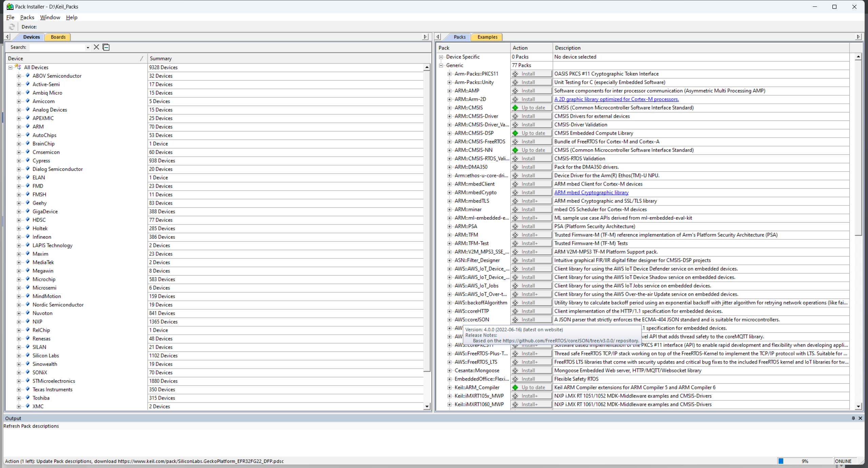Select the Packs tab
Screen dimensions: 868x468
click(x=459, y=37)
